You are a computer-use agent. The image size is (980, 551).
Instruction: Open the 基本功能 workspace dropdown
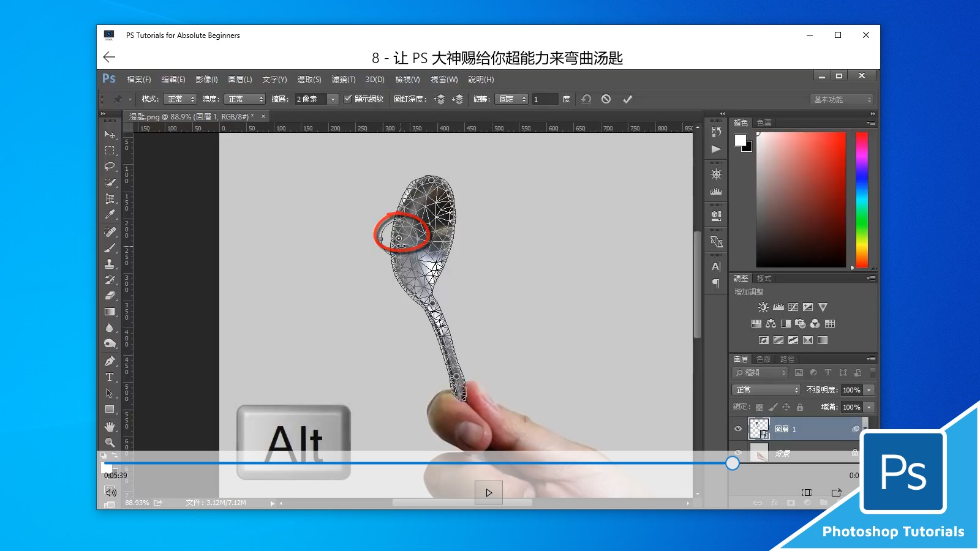point(842,100)
